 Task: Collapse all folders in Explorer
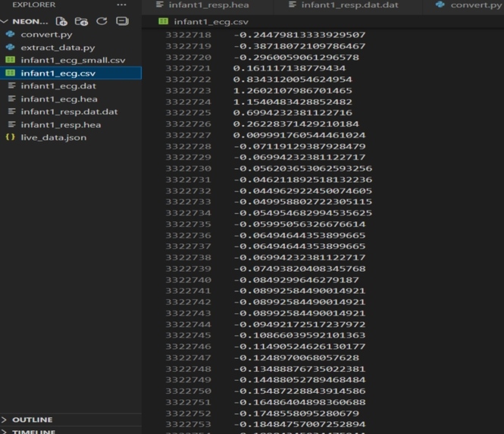pos(122,21)
